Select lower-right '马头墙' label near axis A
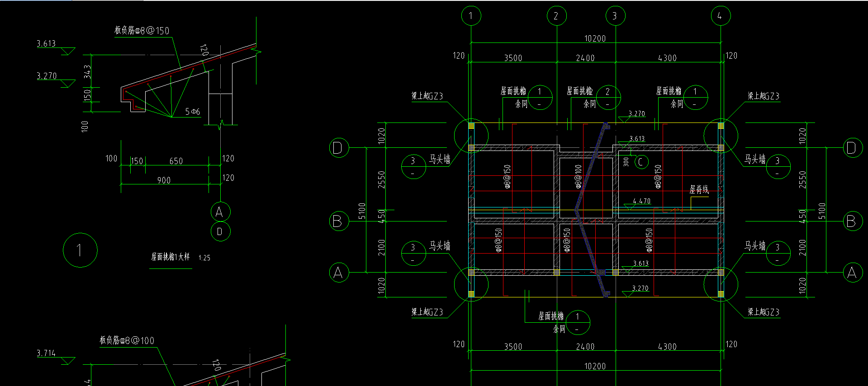Image resolution: width=868 pixels, height=386 pixels. (x=755, y=246)
